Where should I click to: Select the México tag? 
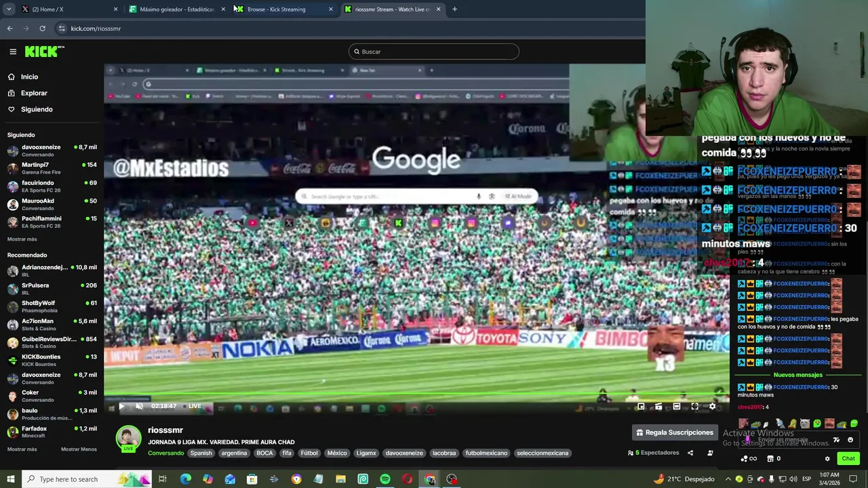coord(337,453)
